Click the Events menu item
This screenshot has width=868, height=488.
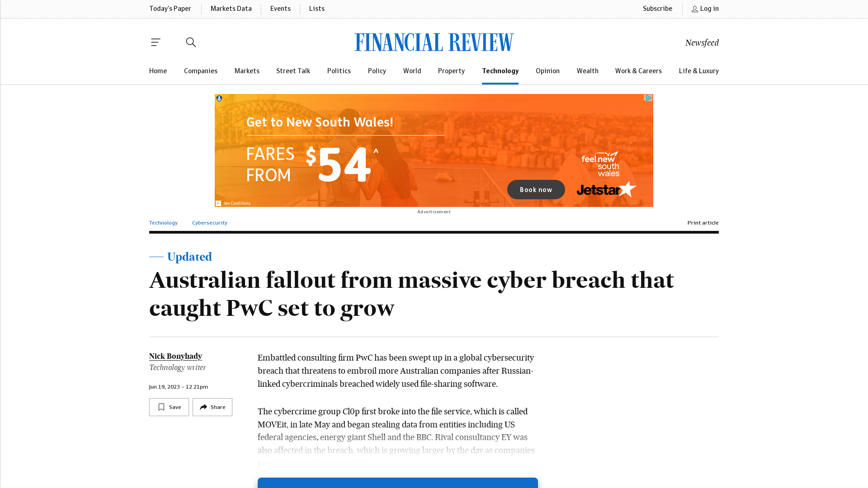[x=280, y=9]
